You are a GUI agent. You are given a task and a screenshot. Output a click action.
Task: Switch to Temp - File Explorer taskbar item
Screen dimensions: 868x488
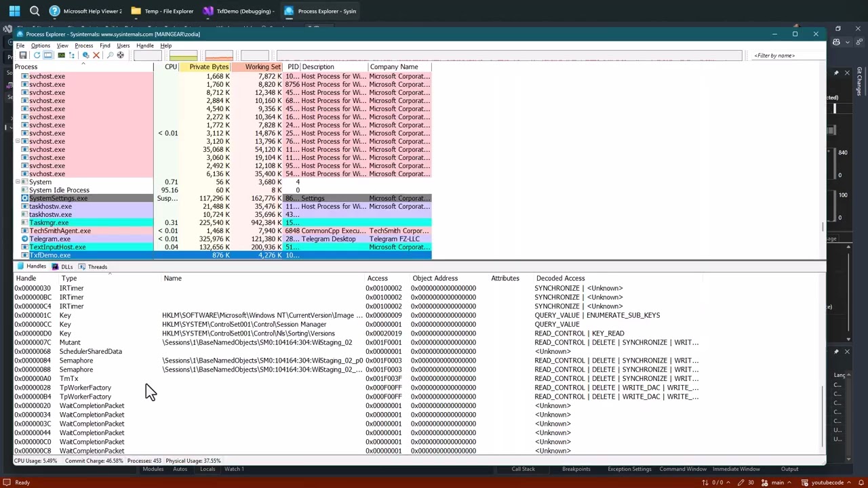[x=163, y=11]
